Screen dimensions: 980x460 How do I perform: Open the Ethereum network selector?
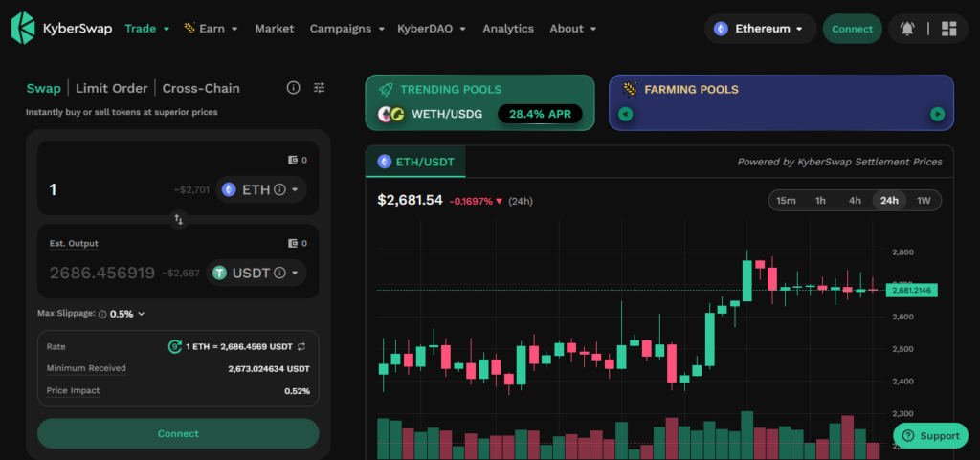761,29
